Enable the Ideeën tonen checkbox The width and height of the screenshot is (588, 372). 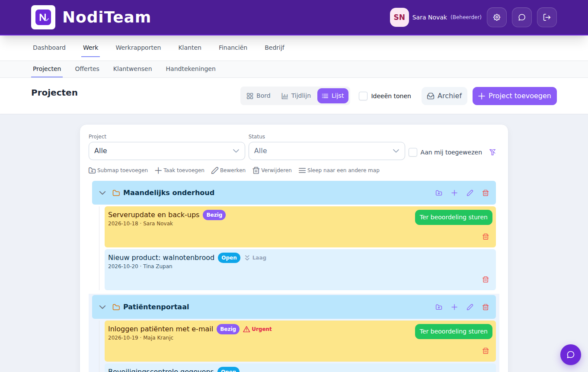[x=363, y=96]
